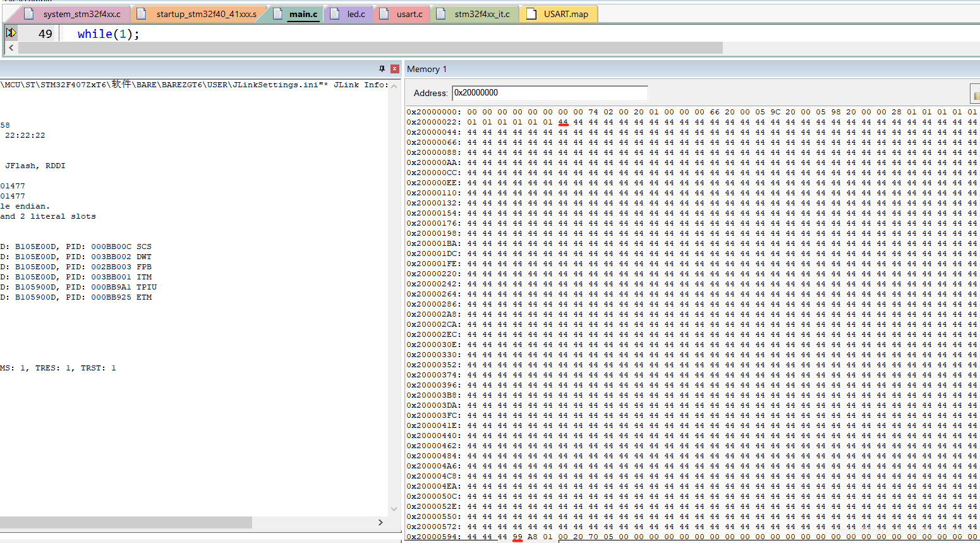Click the while(1); code statement
Viewport: 980px width, 543px height.
[108, 34]
